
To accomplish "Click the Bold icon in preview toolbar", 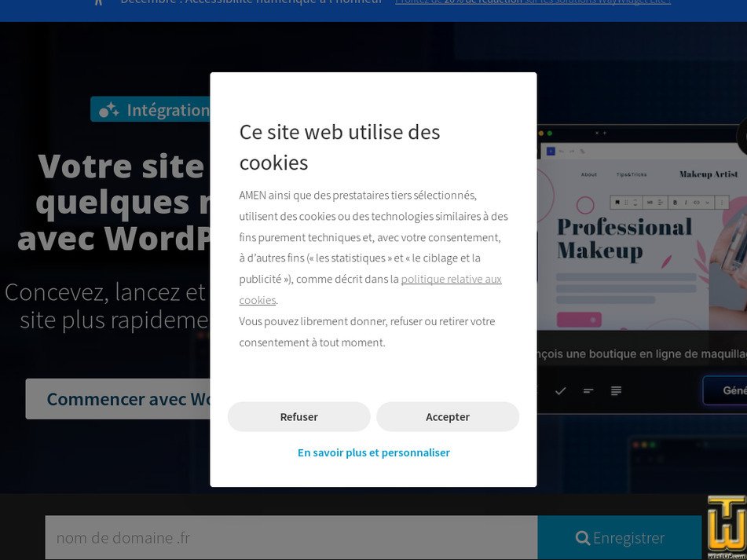I will [x=675, y=202].
